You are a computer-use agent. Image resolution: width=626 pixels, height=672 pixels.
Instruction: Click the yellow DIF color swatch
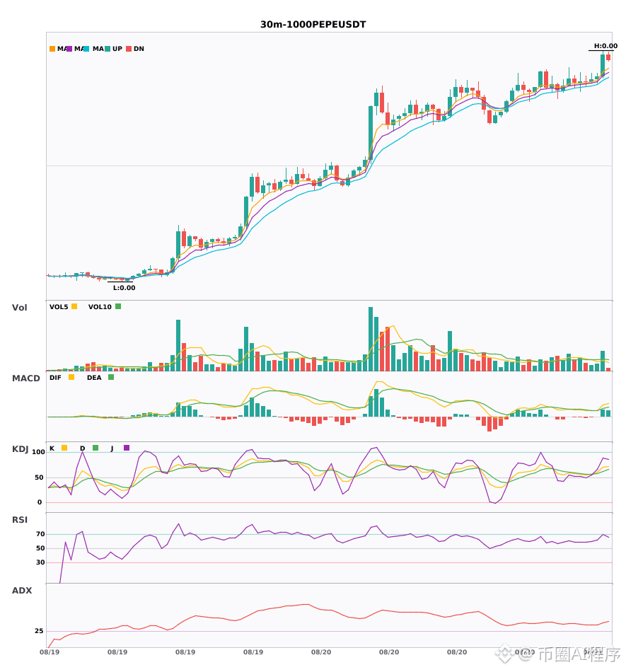click(x=71, y=377)
